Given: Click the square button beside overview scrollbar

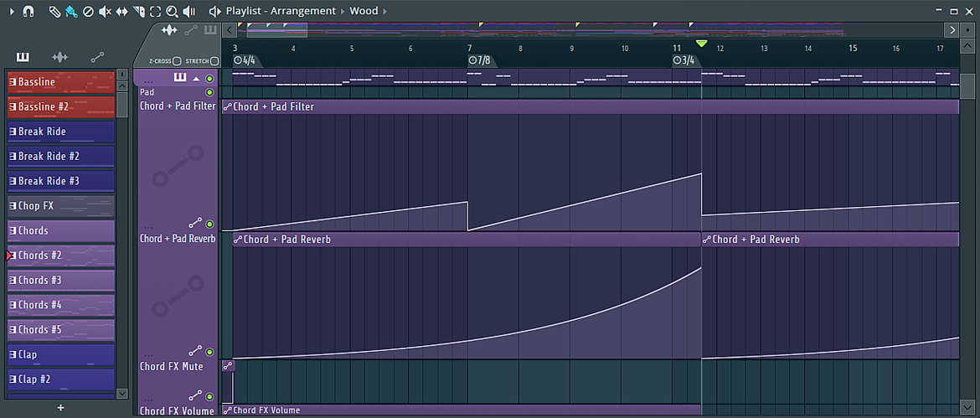Looking at the screenshot, I should coord(968,30).
